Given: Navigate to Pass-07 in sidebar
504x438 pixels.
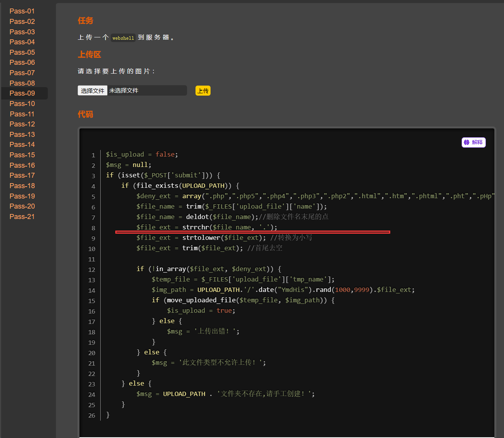Looking at the screenshot, I should pyautogui.click(x=22, y=73).
